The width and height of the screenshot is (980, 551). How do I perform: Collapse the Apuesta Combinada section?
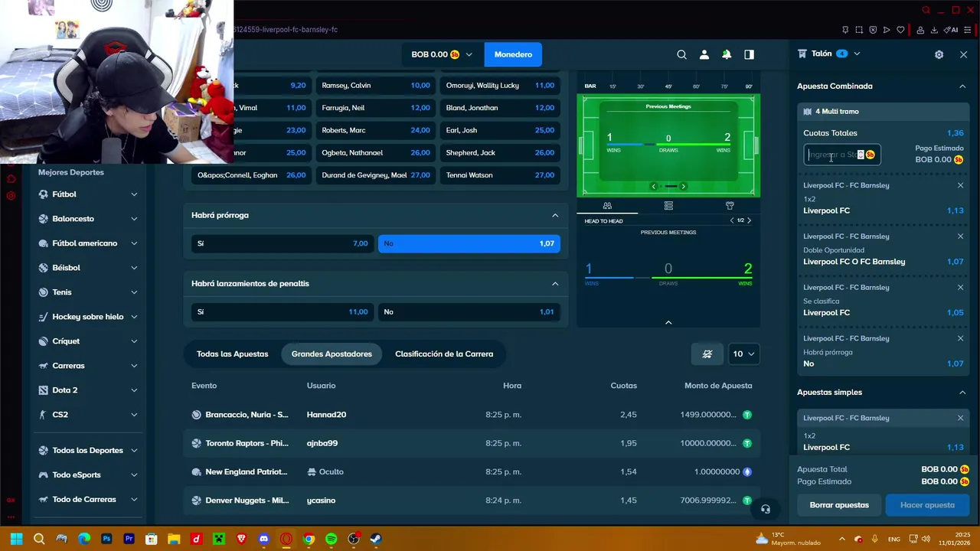(962, 86)
